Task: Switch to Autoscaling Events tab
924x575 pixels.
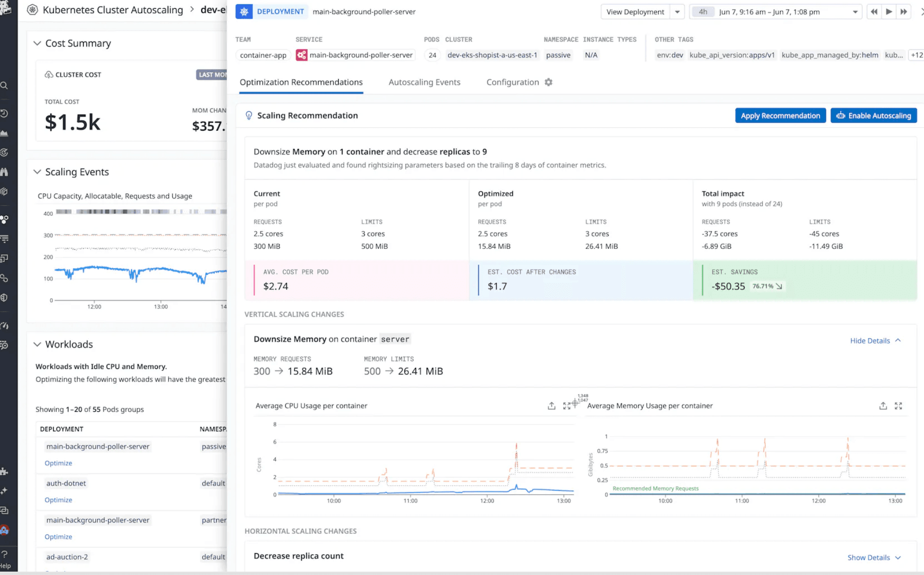Action: [x=424, y=82]
